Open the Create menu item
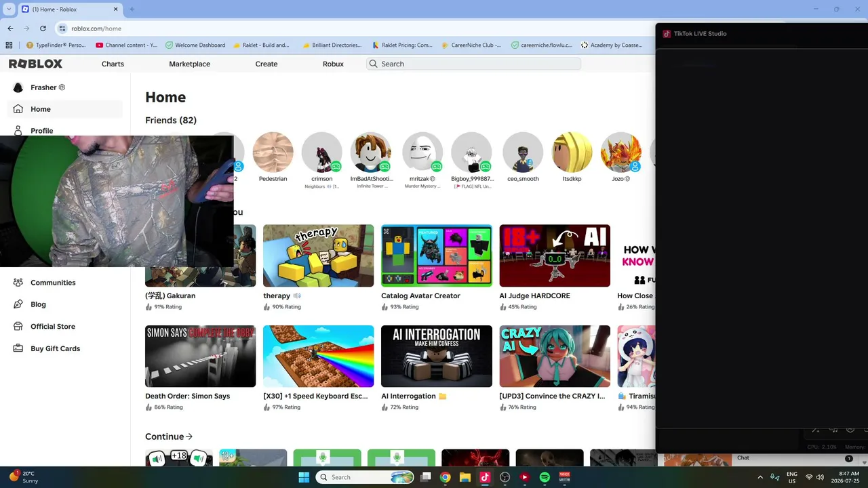Image resolution: width=868 pixels, height=488 pixels. point(267,64)
